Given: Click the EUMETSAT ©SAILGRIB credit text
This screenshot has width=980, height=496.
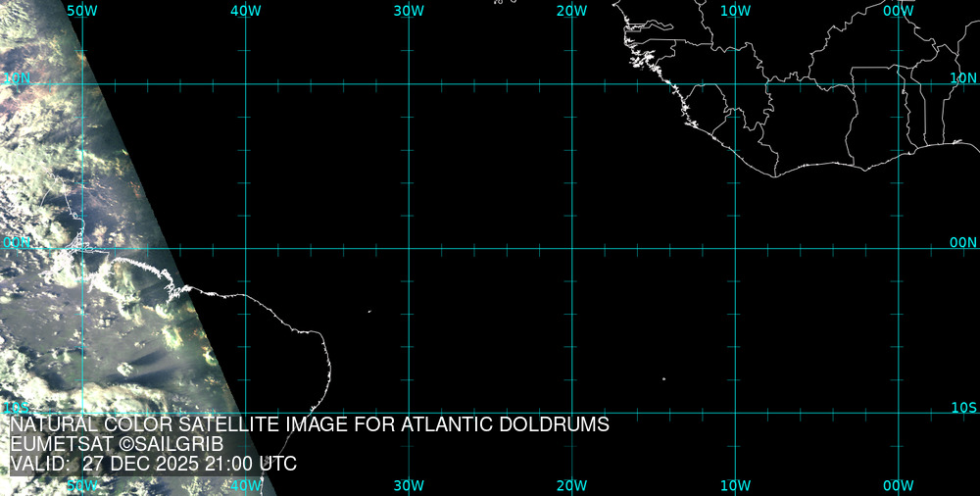Looking at the screenshot, I should (x=117, y=444).
